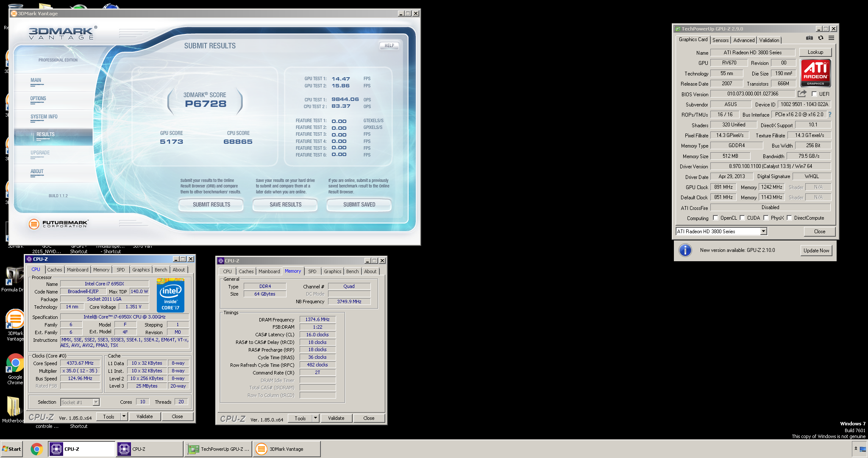The image size is (868, 458).
Task: Open the GPU-Z hamburger menu
Action: [x=832, y=38]
